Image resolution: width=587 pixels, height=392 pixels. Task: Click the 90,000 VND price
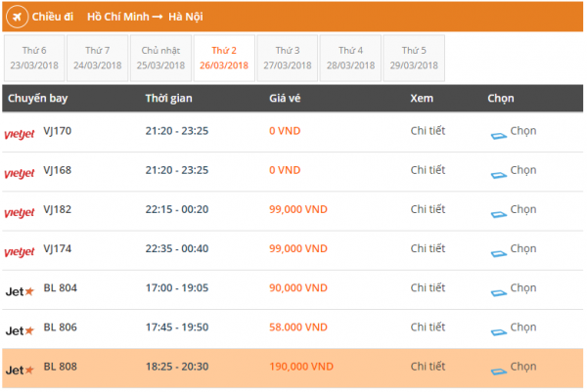tap(298, 288)
